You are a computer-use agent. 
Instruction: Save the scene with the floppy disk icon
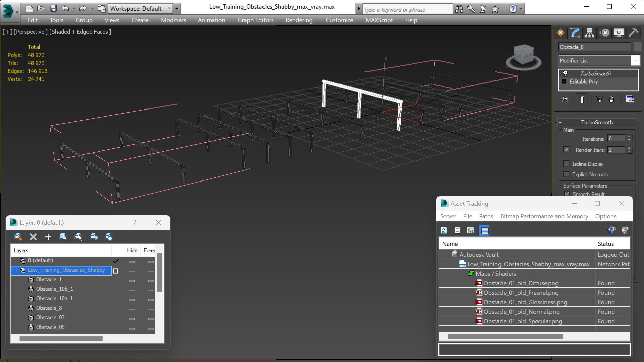[53, 8]
